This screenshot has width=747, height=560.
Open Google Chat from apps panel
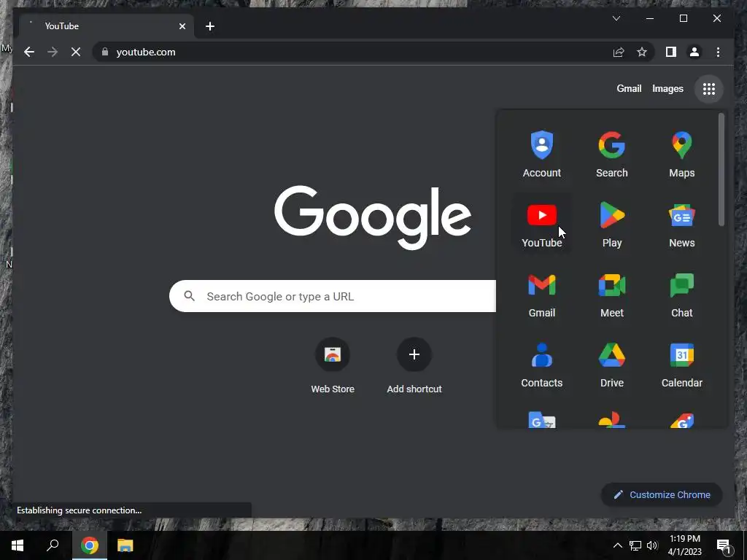click(x=682, y=295)
